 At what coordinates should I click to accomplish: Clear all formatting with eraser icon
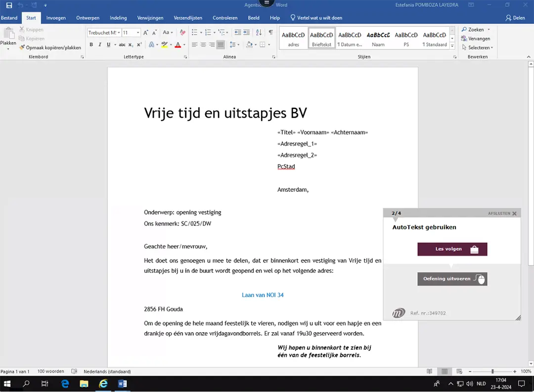183,33
